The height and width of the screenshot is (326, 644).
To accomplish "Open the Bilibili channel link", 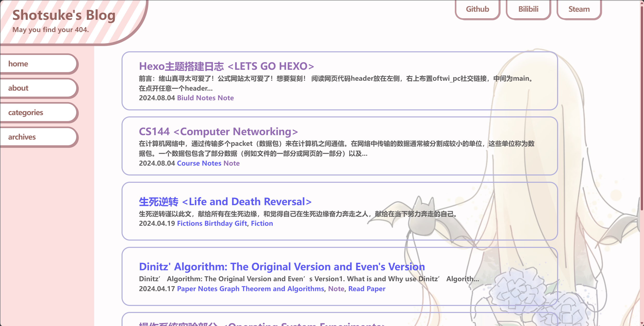I will (528, 9).
